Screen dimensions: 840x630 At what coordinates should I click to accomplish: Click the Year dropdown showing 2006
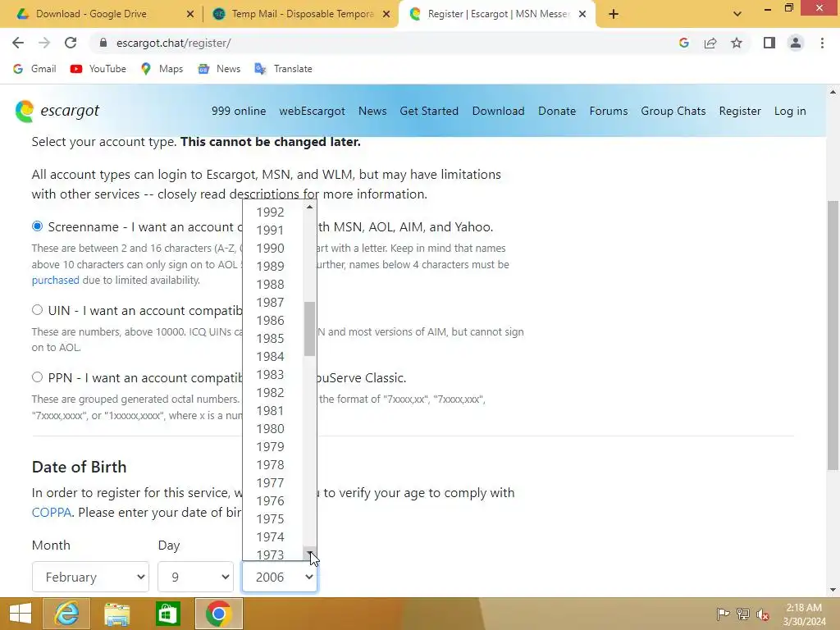click(x=280, y=577)
